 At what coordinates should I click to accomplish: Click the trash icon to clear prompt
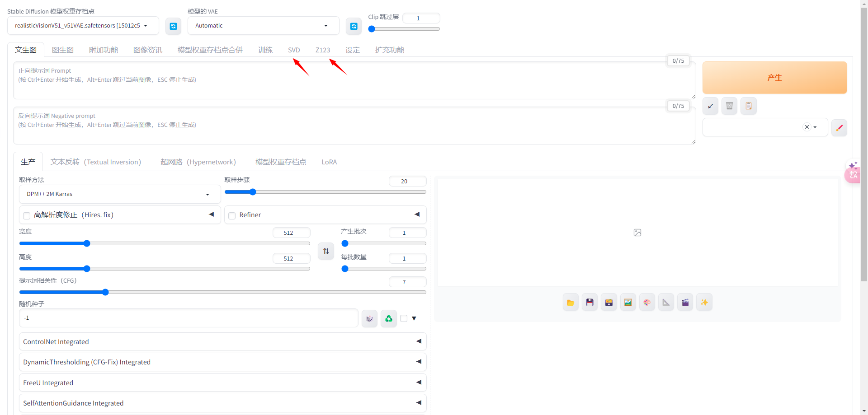coord(729,106)
